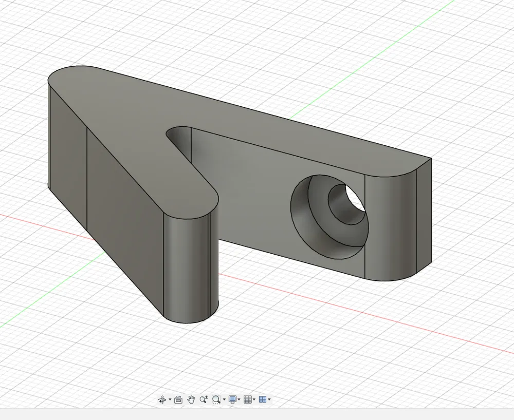Select the Zoom Window magnifier tool

click(x=216, y=399)
